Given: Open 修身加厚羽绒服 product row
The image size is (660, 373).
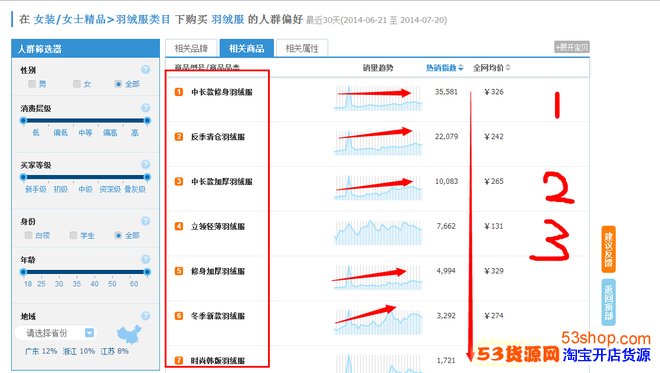Looking at the screenshot, I should tap(218, 271).
